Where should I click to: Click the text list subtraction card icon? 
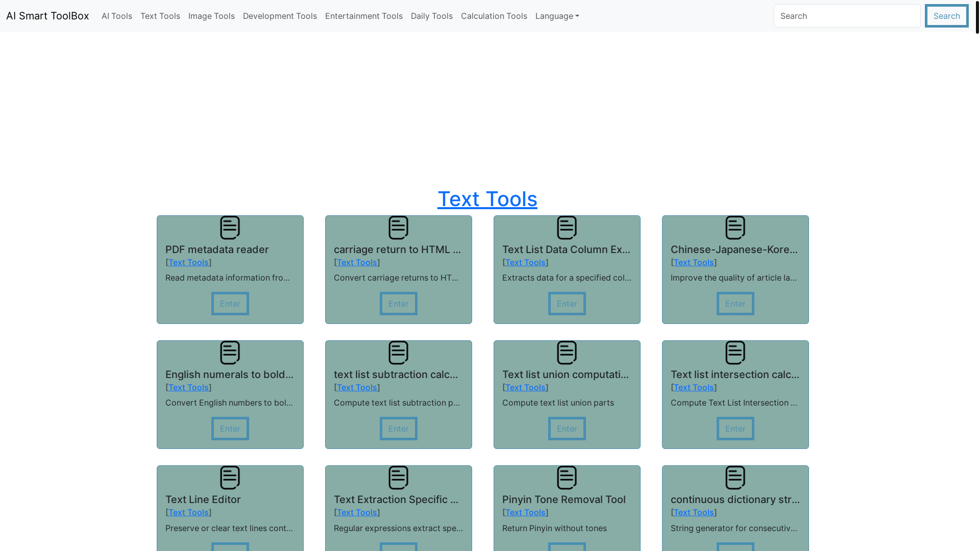click(x=398, y=353)
